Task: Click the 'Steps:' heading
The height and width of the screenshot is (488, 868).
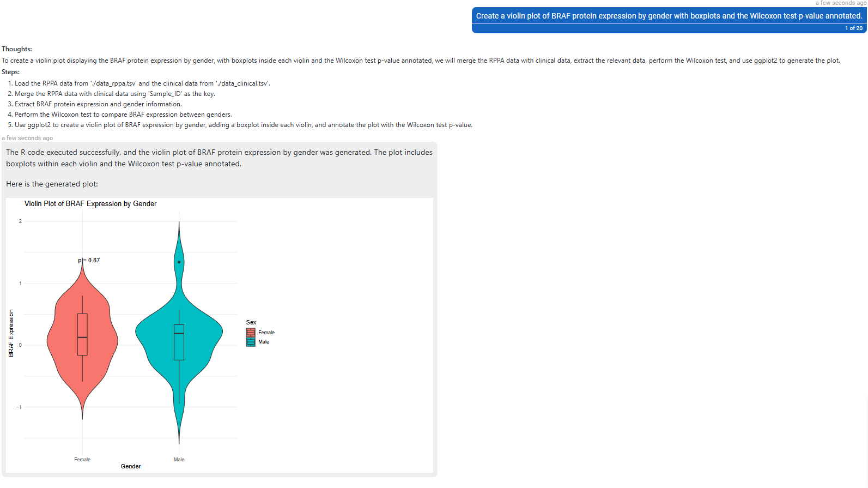Action: click(11, 72)
